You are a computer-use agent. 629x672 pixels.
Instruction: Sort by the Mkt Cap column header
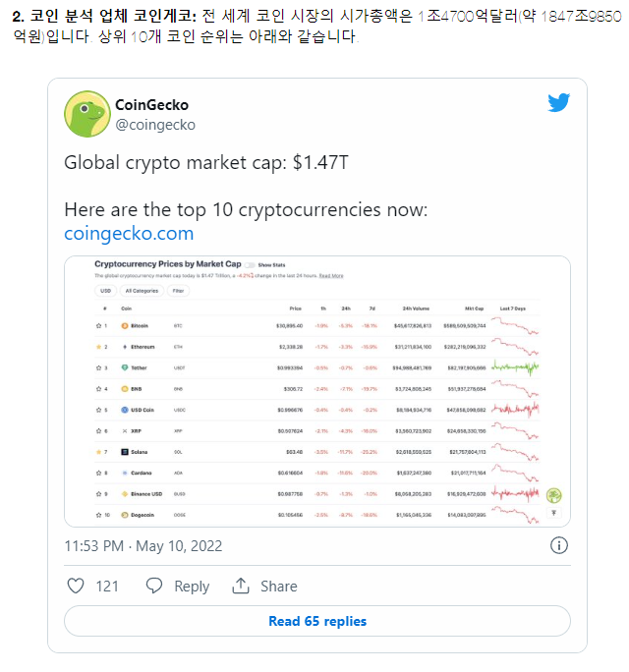click(x=475, y=308)
